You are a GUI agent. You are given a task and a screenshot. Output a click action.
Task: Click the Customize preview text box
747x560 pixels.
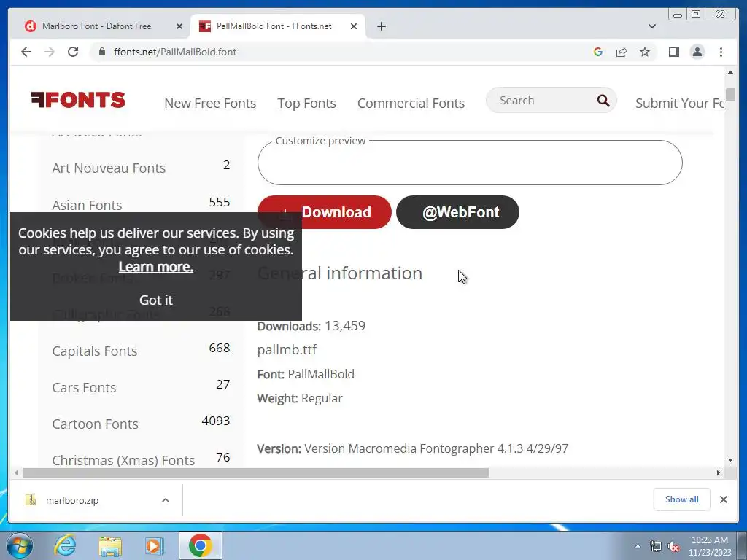[470, 163]
